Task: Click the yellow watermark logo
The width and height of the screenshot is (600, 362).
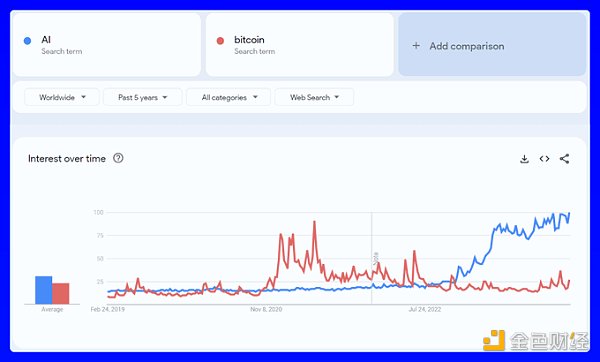Action: click(494, 340)
